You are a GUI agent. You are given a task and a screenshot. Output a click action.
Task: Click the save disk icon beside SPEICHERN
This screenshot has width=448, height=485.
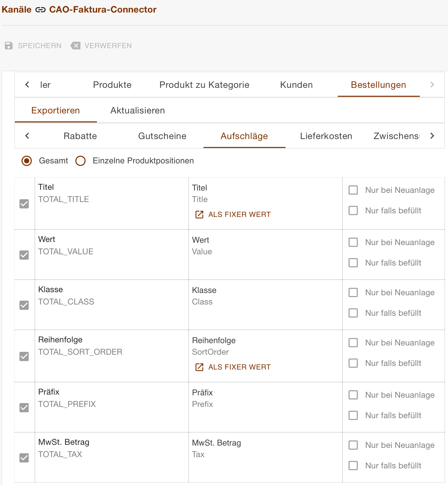8,46
